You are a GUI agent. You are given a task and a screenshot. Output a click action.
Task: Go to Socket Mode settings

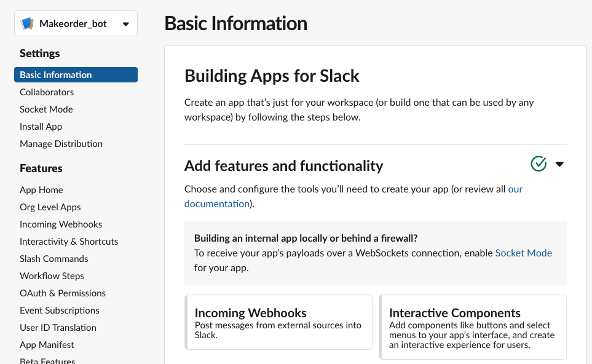click(x=46, y=109)
